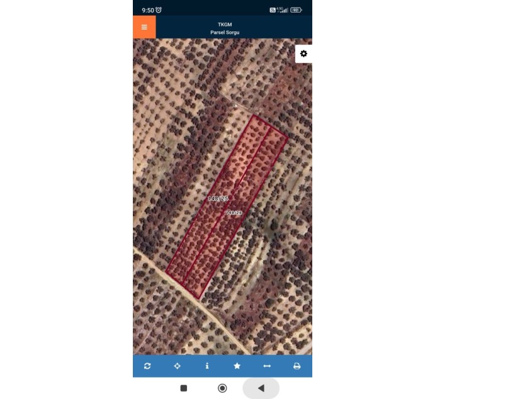Select parcel labeled 148/25
The width and height of the screenshot is (532, 399).
[217, 198]
